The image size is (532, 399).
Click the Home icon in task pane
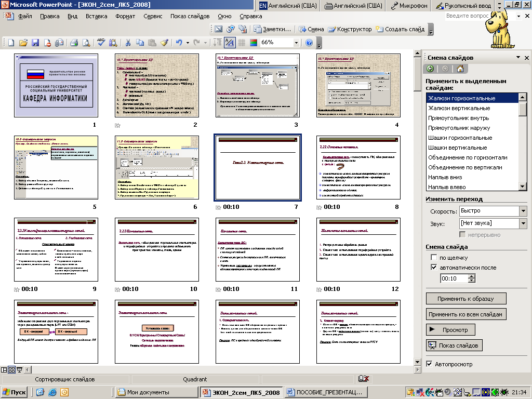460,69
